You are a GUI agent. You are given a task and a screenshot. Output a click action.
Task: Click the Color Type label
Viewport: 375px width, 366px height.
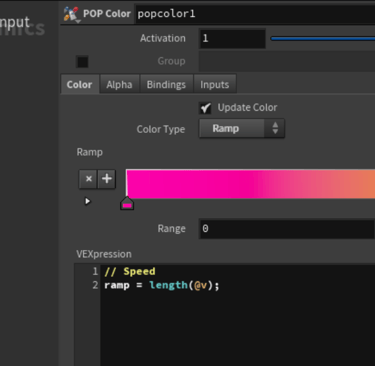point(161,129)
